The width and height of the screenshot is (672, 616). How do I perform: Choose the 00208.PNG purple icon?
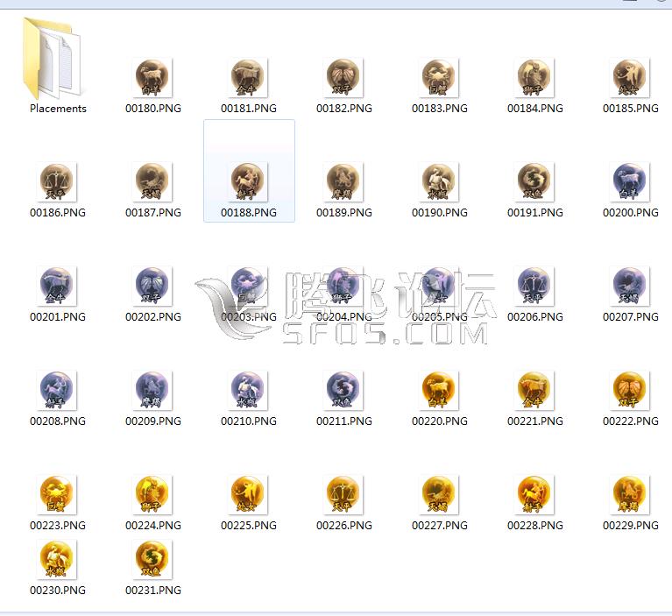pos(58,391)
